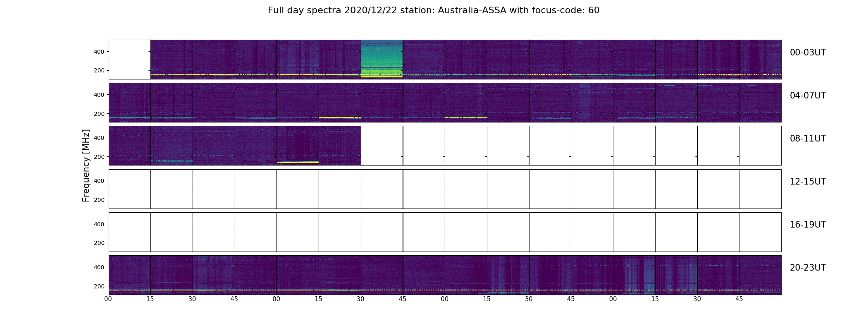The height and width of the screenshot is (331, 868).
Task: Select the "16-19UT" row label
Action: [x=808, y=225]
